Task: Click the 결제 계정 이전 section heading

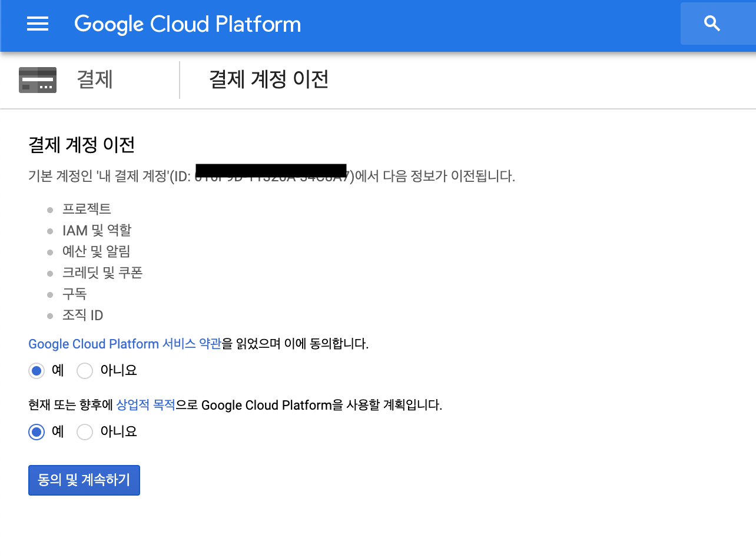Action: pyautogui.click(x=82, y=144)
